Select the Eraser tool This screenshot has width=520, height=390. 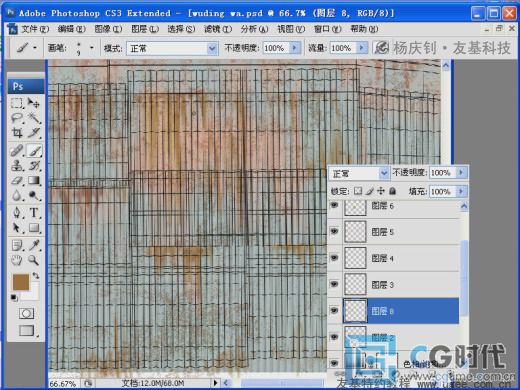point(17,180)
